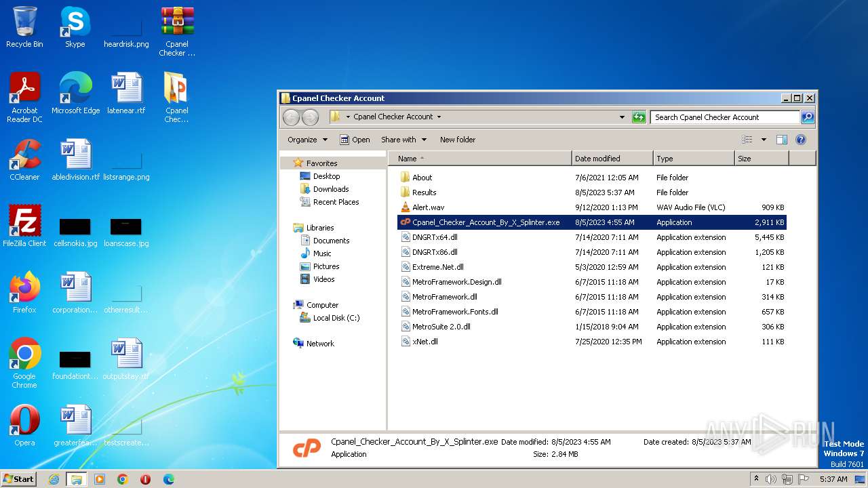Open the Organize dropdown menu
Screen dimensions: 868x488
point(307,140)
